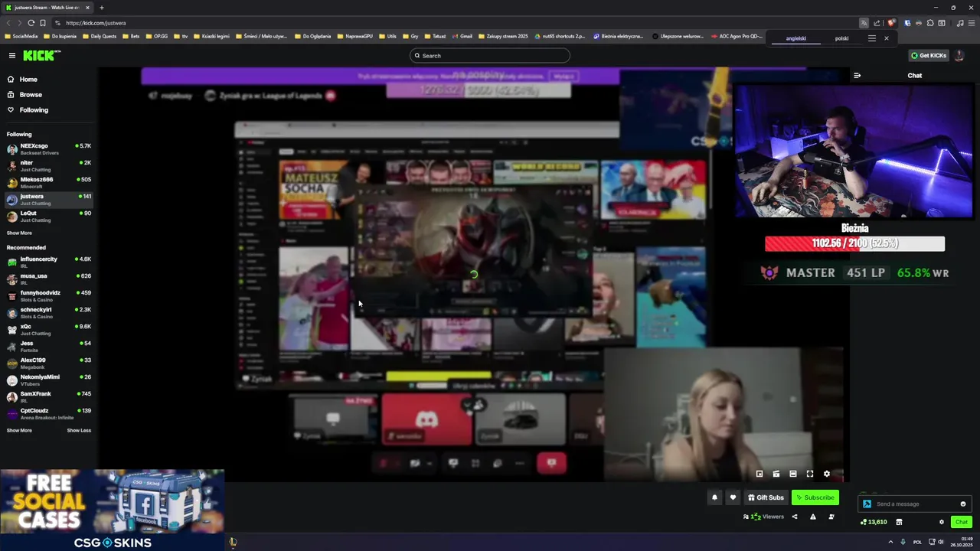
Task: Select justwera channel in Following
Action: click(x=48, y=199)
